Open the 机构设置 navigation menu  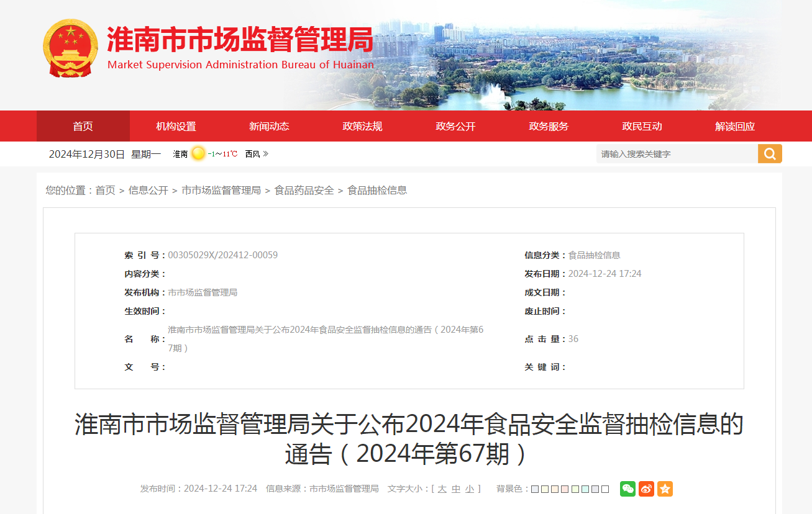[x=176, y=126]
